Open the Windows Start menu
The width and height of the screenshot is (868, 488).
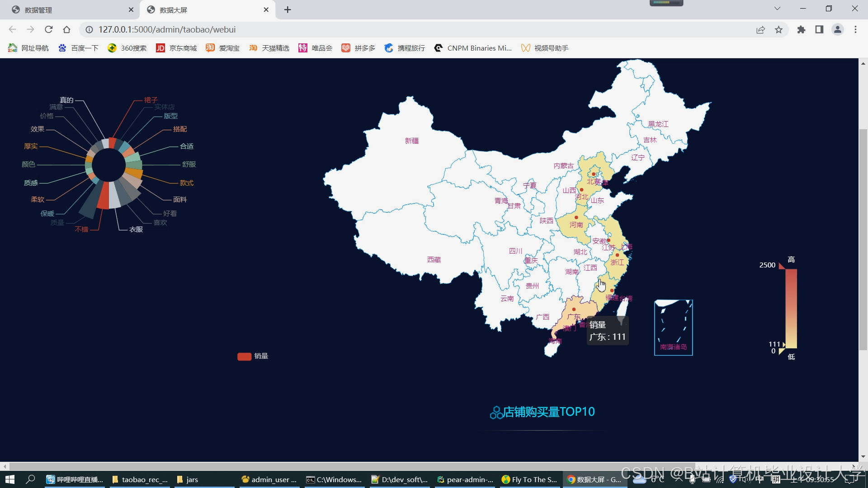tap(10, 479)
